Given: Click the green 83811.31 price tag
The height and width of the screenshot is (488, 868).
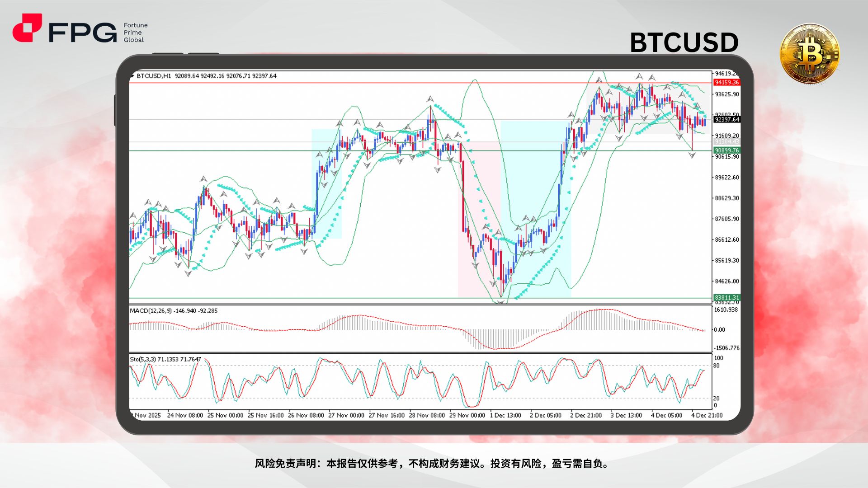Looking at the screenshot, I should (726, 298).
